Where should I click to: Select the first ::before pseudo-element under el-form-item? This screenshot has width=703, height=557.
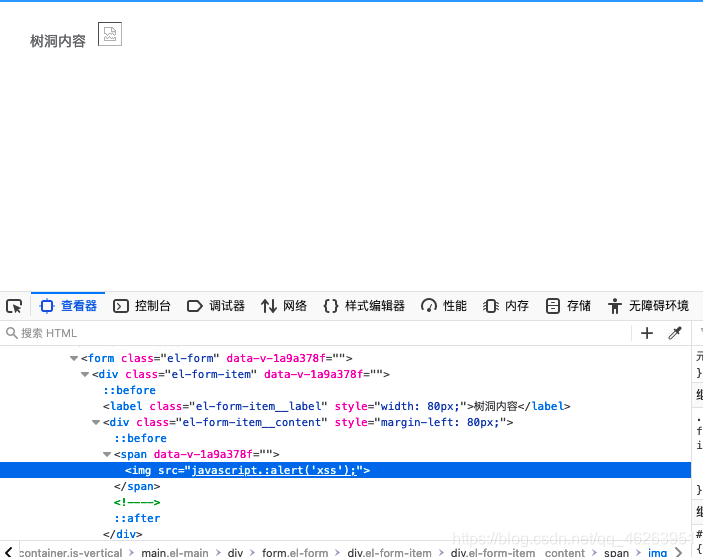345,390
